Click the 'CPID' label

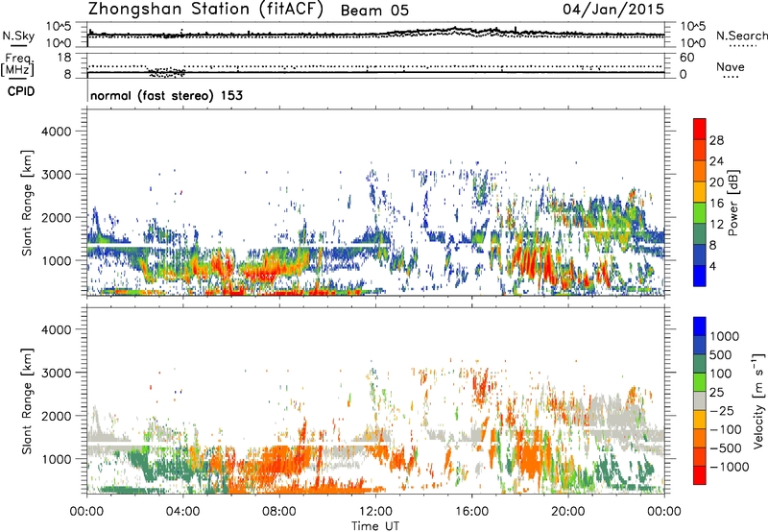point(21,91)
